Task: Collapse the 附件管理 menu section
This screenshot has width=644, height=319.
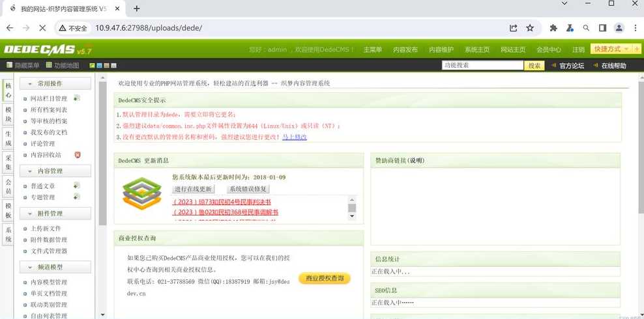Action: [x=55, y=214]
